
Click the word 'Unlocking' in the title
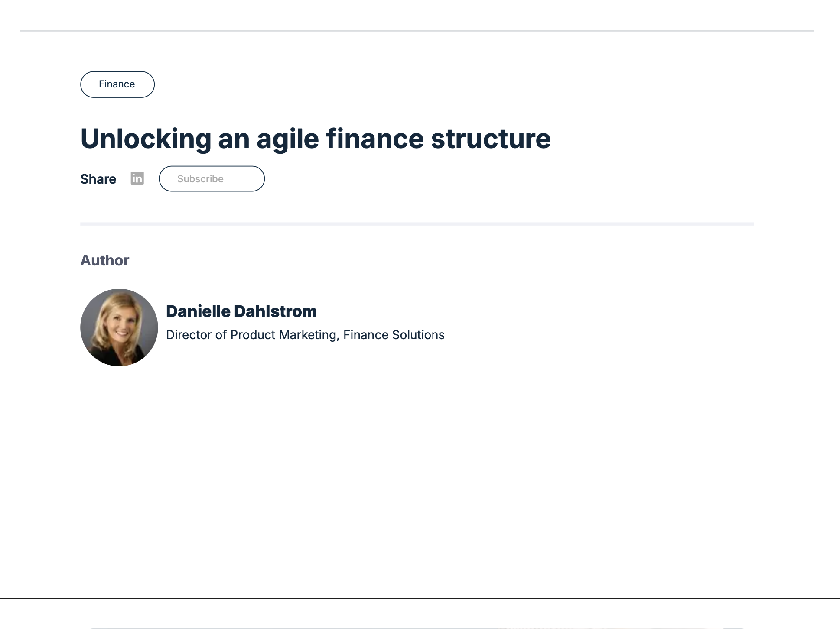point(146,139)
